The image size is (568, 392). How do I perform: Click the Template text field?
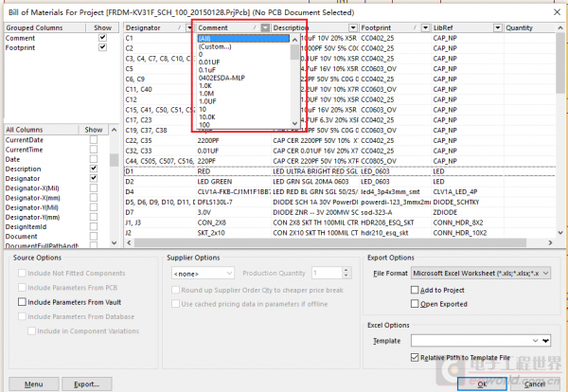[x=470, y=341]
